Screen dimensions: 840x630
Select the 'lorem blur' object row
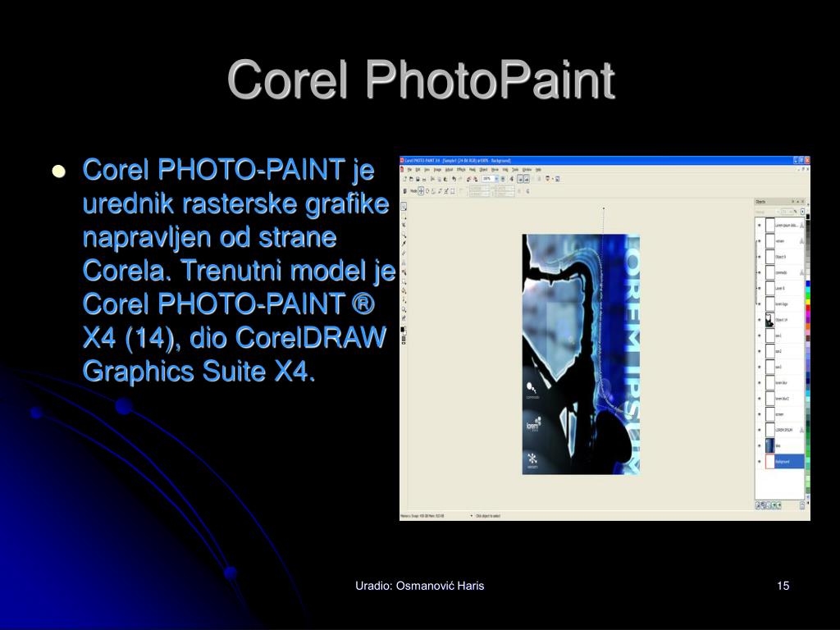(x=779, y=382)
